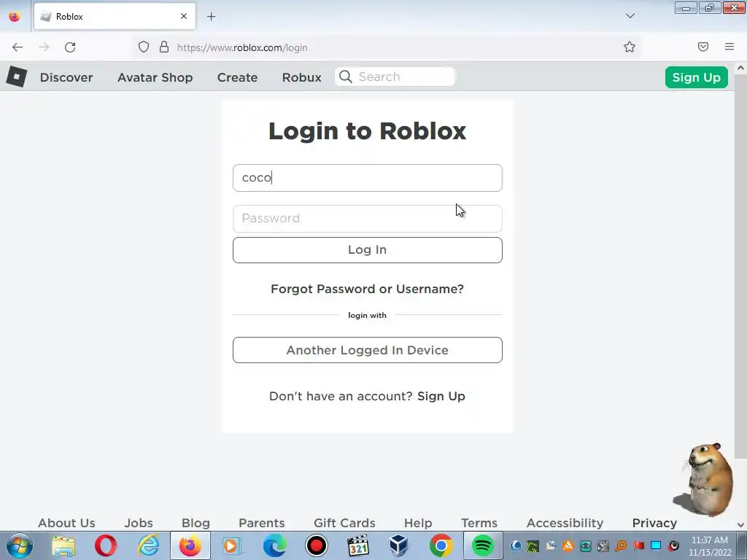Click the padlock site security icon

(x=164, y=47)
